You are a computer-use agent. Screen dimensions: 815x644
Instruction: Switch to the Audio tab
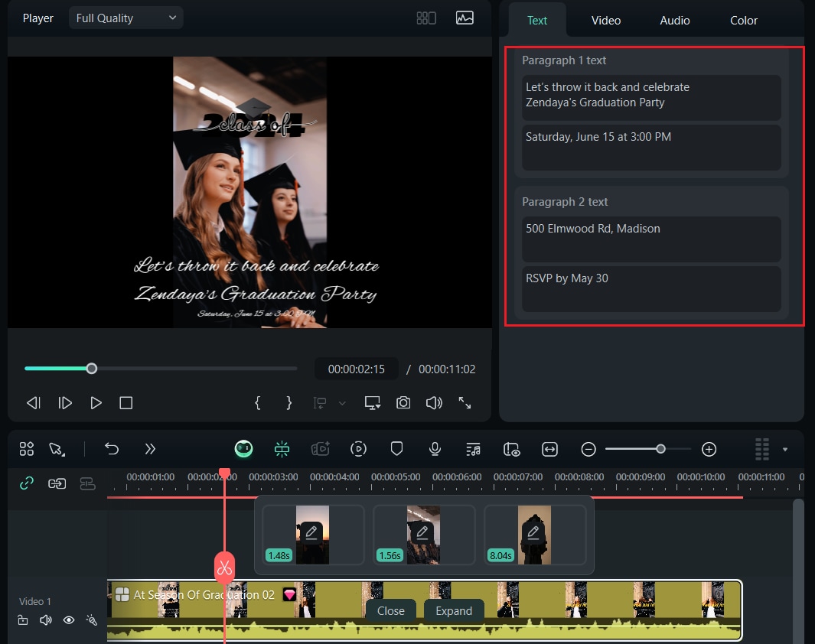(675, 20)
